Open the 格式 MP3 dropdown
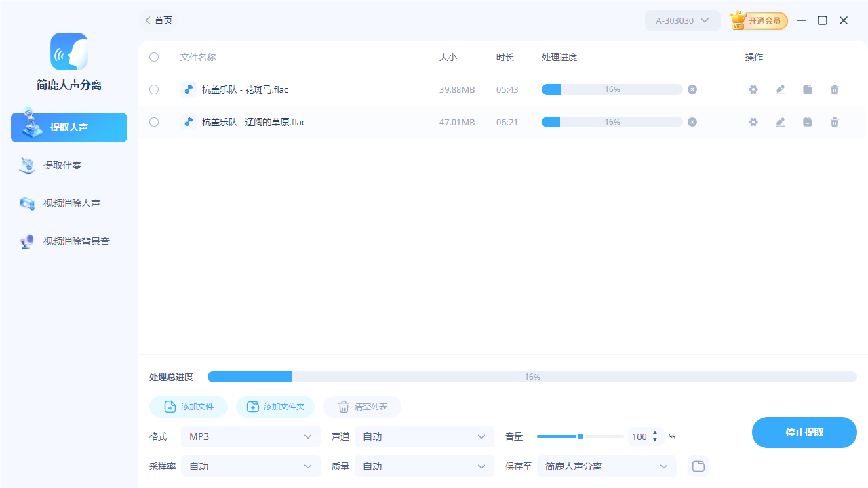 point(250,436)
